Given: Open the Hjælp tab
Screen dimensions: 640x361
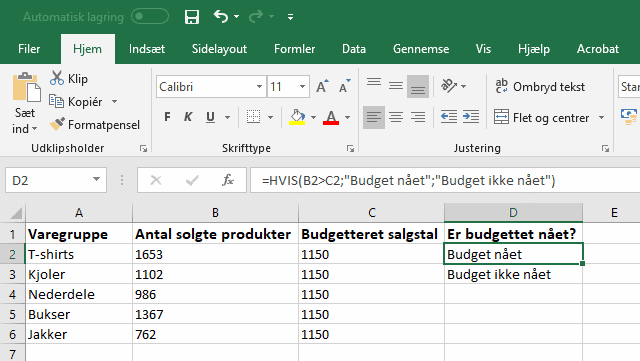Looking at the screenshot, I should (534, 49).
